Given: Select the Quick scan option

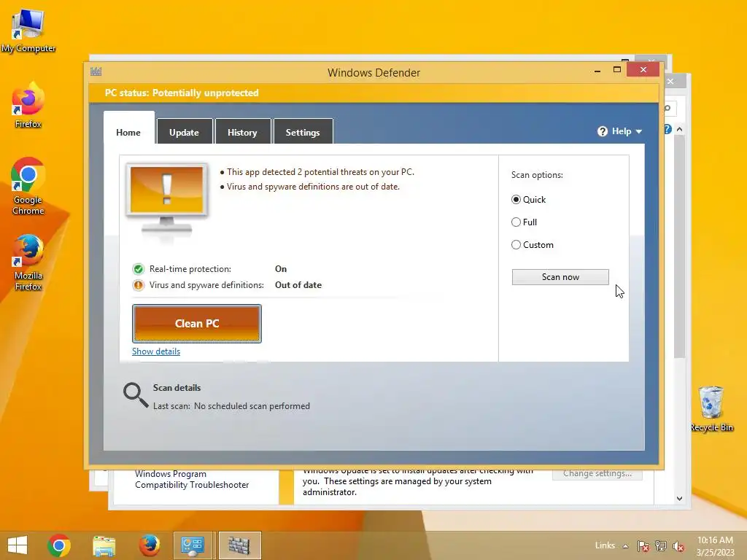Looking at the screenshot, I should pos(516,200).
